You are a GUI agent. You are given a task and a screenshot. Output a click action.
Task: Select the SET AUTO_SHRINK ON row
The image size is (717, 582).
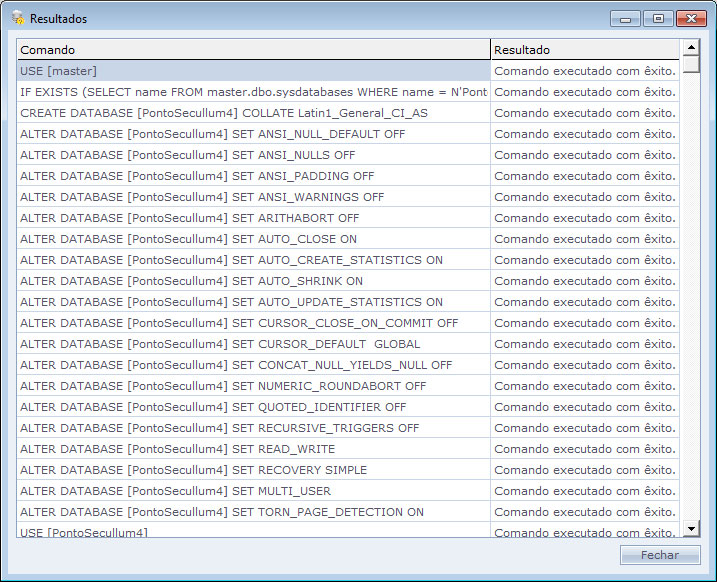(253, 281)
